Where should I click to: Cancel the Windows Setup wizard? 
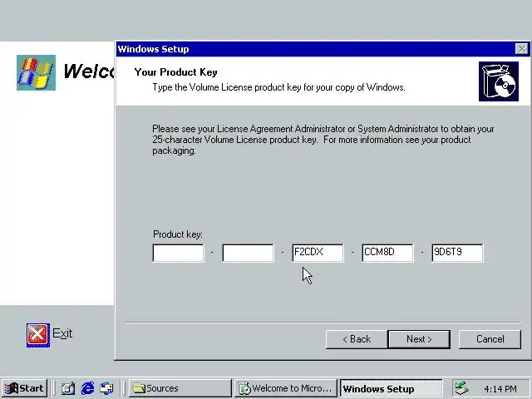tap(490, 339)
